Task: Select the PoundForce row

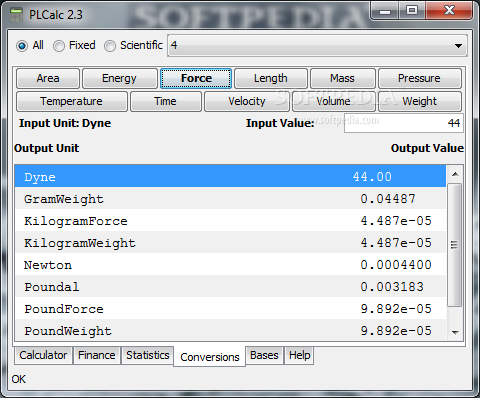Action: 230,308
